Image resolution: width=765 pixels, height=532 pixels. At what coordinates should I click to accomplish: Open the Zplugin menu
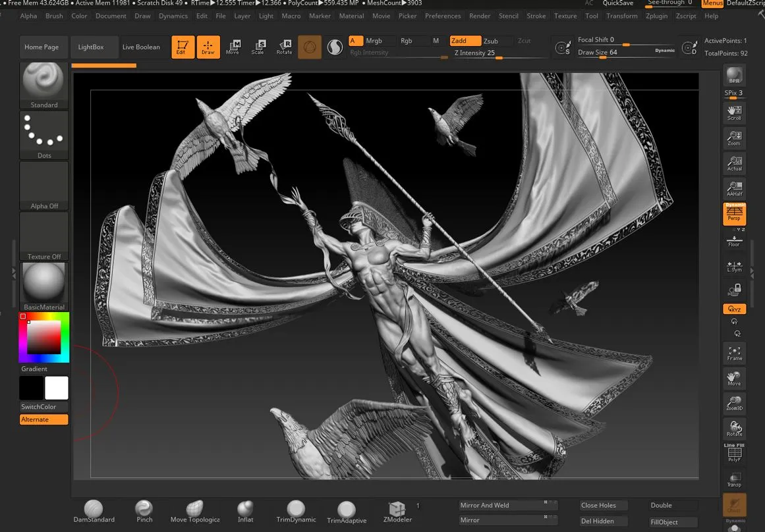click(656, 16)
